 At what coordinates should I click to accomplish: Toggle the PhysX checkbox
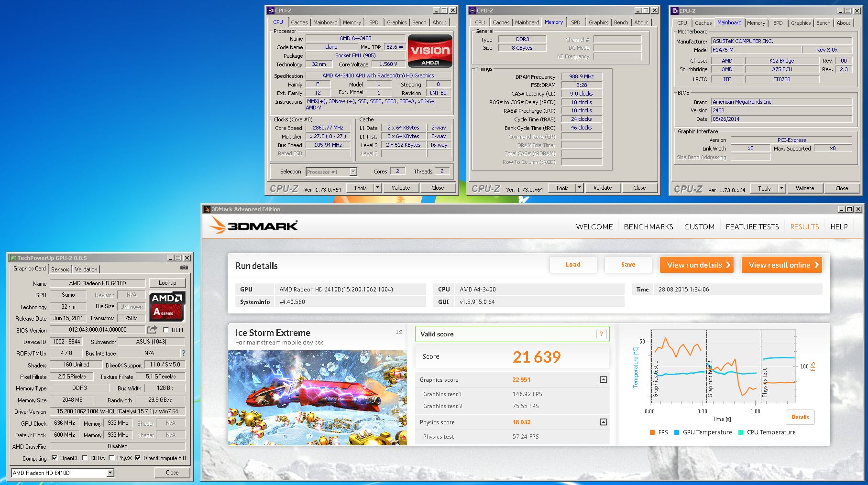coord(111,458)
